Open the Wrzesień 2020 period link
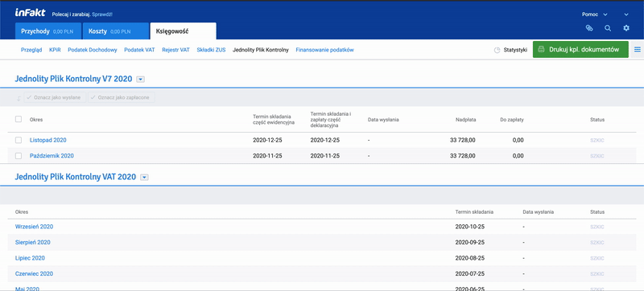This screenshot has height=291, width=644. tap(34, 227)
